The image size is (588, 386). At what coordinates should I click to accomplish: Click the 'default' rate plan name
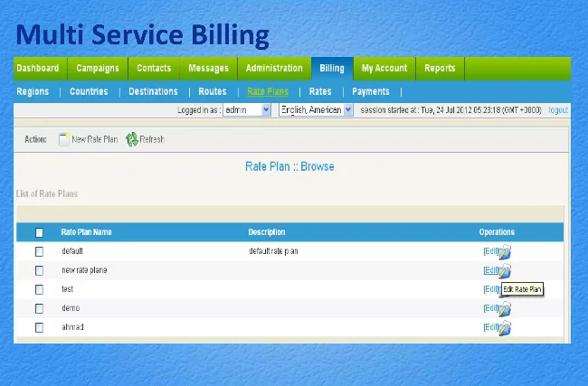(x=72, y=251)
